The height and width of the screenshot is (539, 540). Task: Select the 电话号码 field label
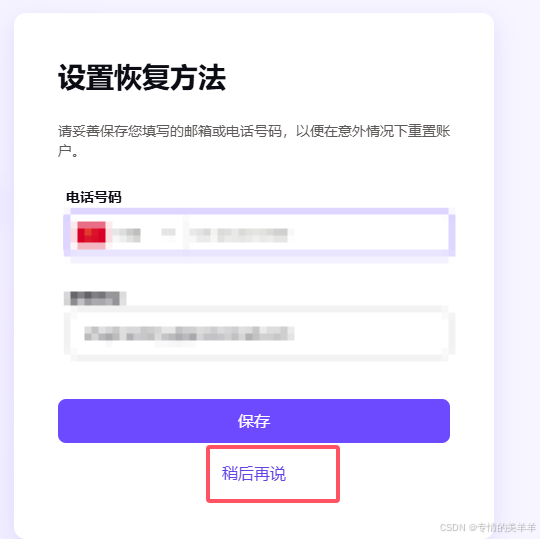pyautogui.click(x=94, y=197)
